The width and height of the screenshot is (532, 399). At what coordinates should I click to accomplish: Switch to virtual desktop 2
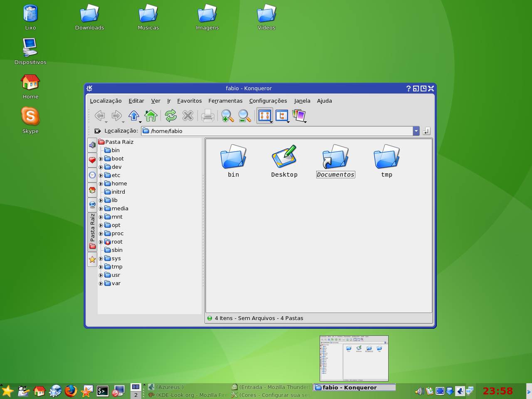tap(136, 395)
